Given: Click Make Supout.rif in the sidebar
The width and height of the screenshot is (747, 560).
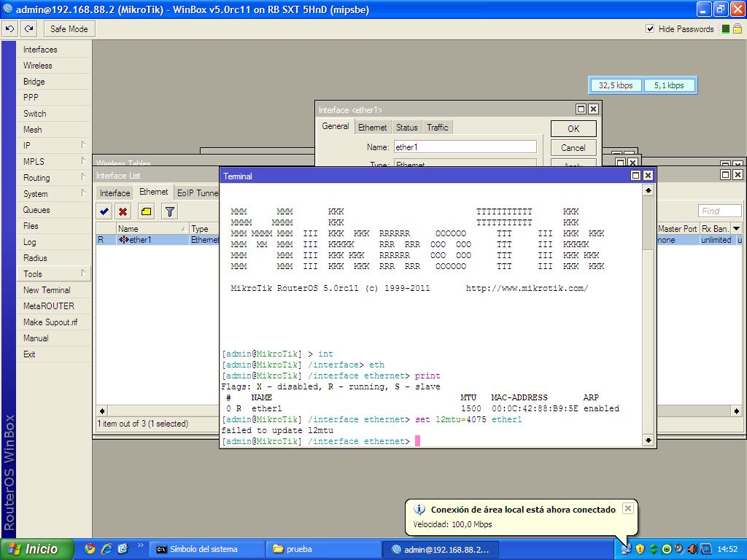Looking at the screenshot, I should click(x=53, y=322).
